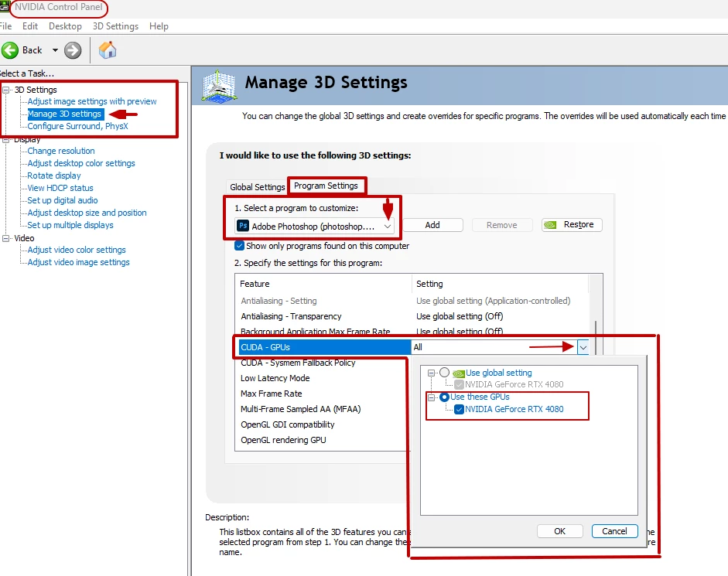Select the Use these GPUs radio button

click(444, 397)
